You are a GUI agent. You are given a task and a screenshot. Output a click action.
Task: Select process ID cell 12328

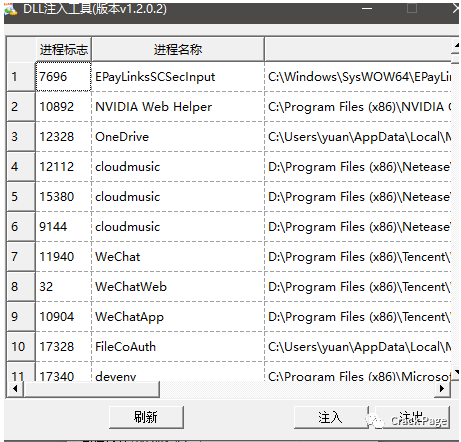click(63, 137)
